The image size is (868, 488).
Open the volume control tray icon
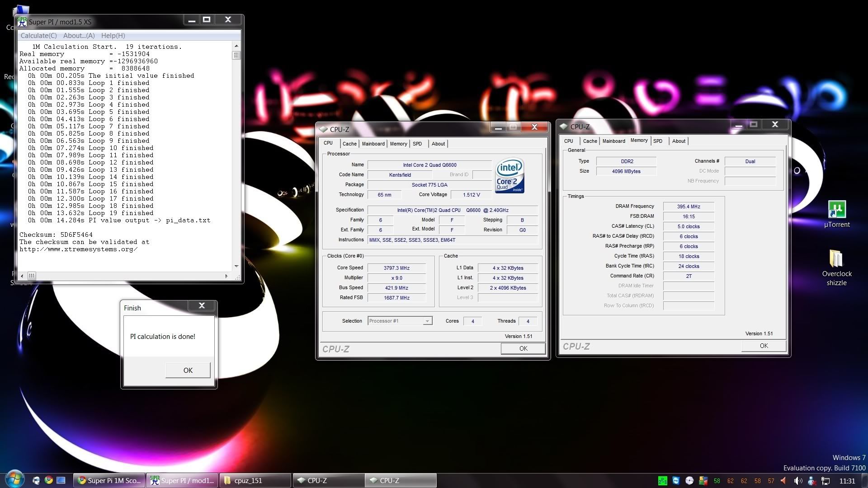pos(798,481)
